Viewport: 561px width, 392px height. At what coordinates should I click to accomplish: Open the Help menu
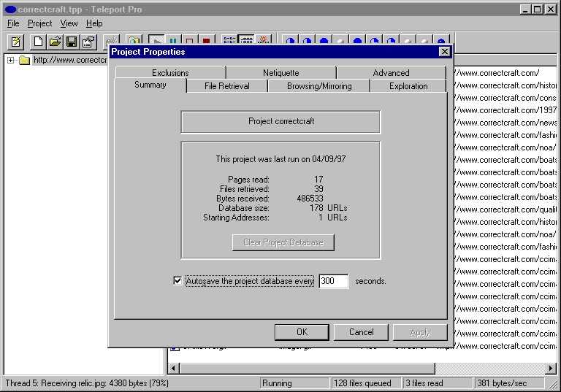94,23
